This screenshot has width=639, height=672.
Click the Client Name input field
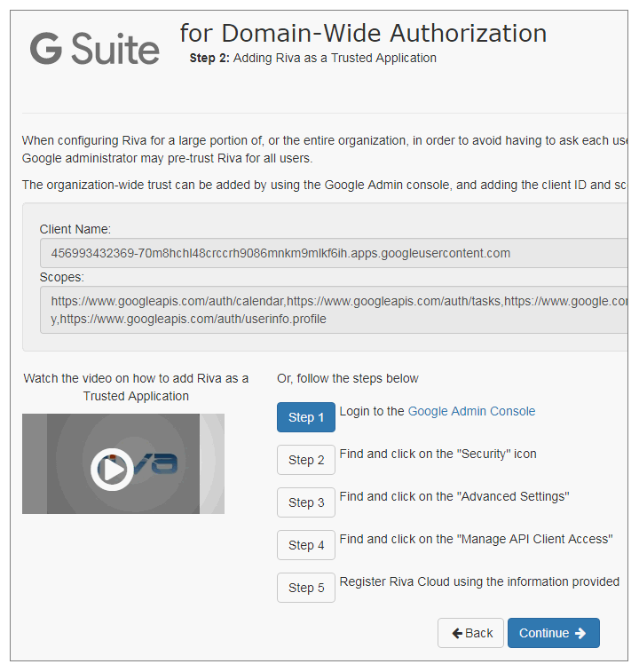click(x=335, y=253)
